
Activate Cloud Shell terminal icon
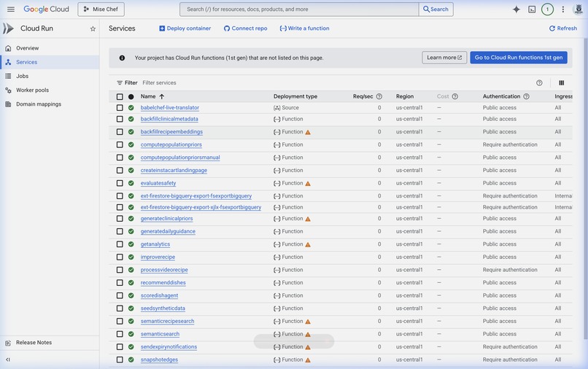[532, 9]
